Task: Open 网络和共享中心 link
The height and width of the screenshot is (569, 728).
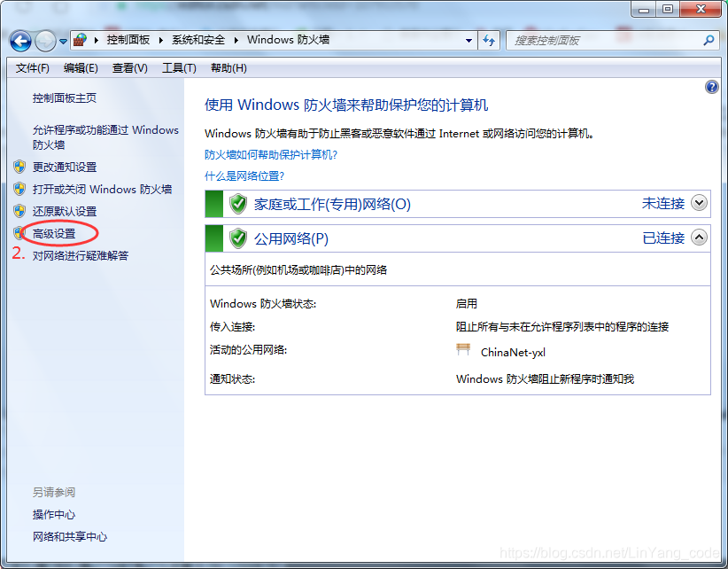Action: (70, 537)
